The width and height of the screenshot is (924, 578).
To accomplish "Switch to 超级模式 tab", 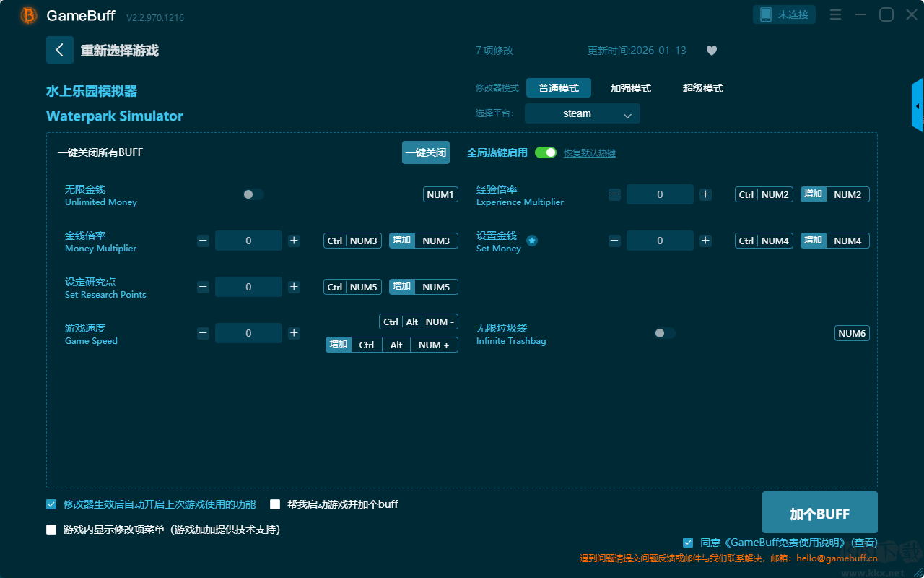I will [703, 88].
